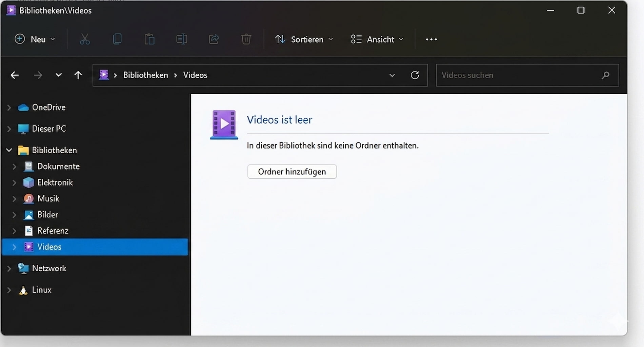Viewport: 644px width, 347px height.
Task: Select Elektronik in the navigation tree
Action: tap(55, 182)
